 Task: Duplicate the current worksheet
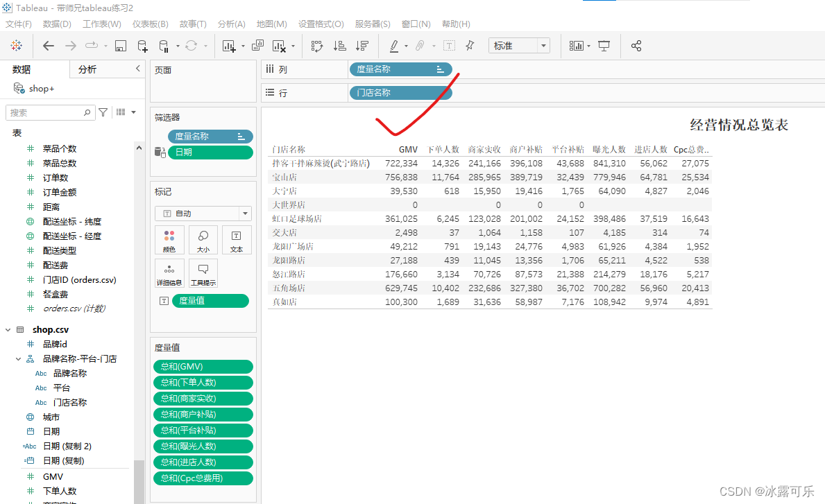(x=257, y=46)
